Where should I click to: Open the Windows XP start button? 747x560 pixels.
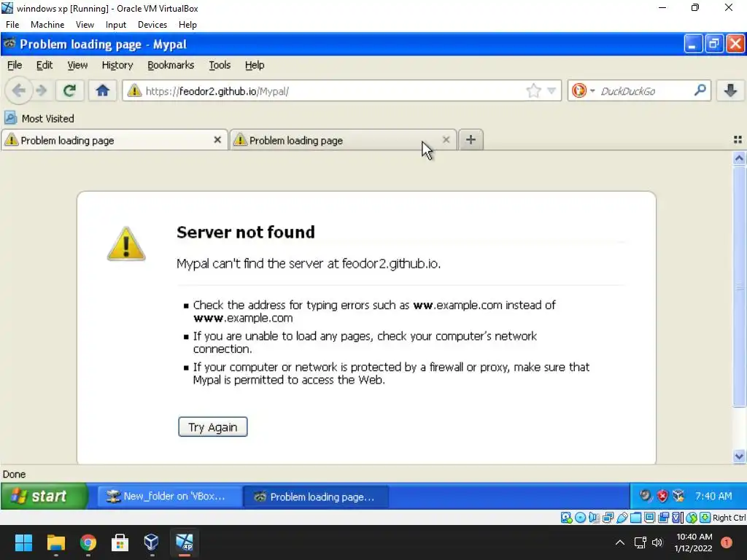(44, 496)
